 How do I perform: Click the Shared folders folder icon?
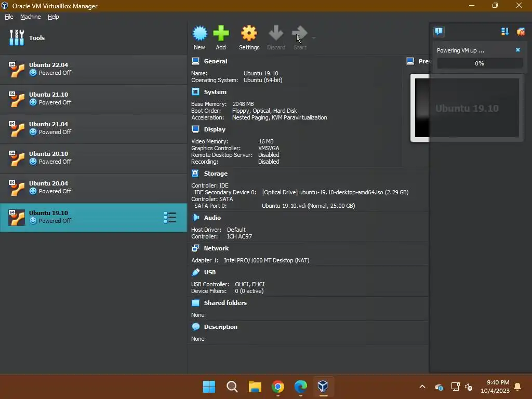[x=195, y=303]
